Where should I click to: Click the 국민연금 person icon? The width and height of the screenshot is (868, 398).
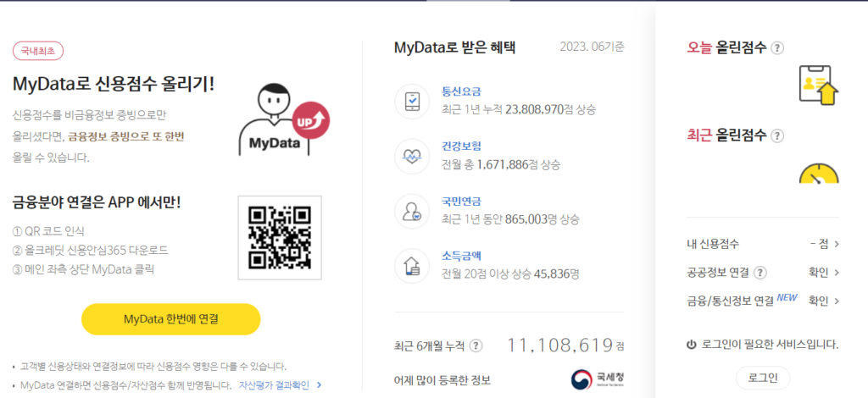point(412,211)
